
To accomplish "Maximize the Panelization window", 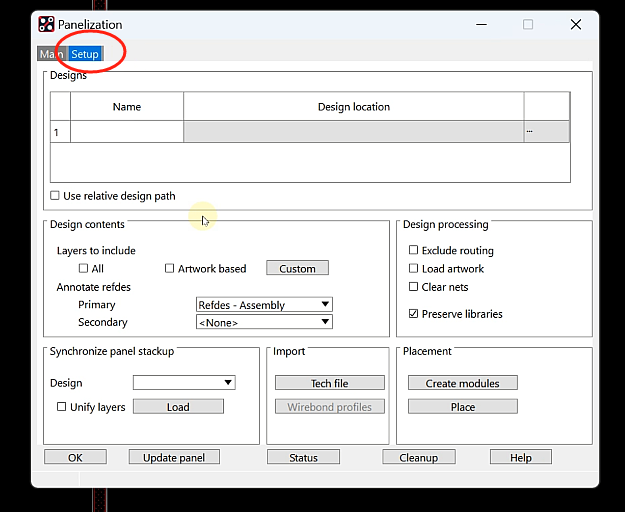I will [528, 24].
